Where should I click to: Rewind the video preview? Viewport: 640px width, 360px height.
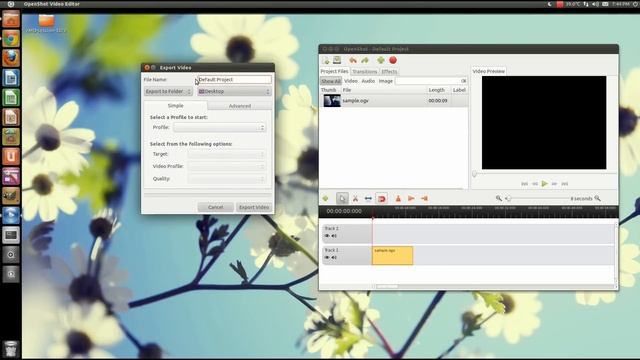tap(535, 184)
